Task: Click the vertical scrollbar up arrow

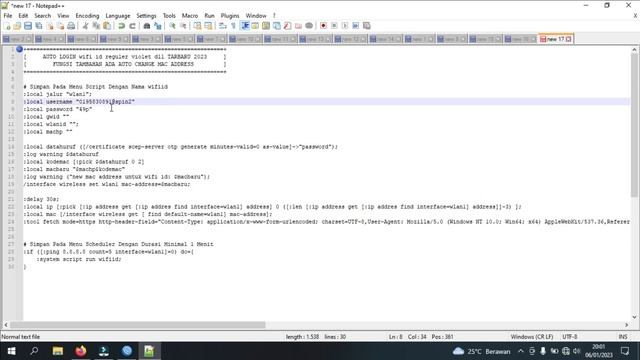Action: 634,49
